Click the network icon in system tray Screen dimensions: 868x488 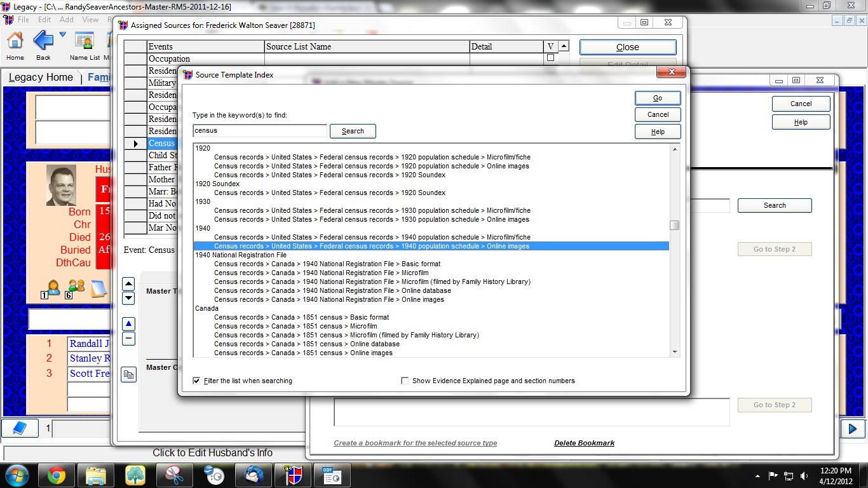(789, 475)
